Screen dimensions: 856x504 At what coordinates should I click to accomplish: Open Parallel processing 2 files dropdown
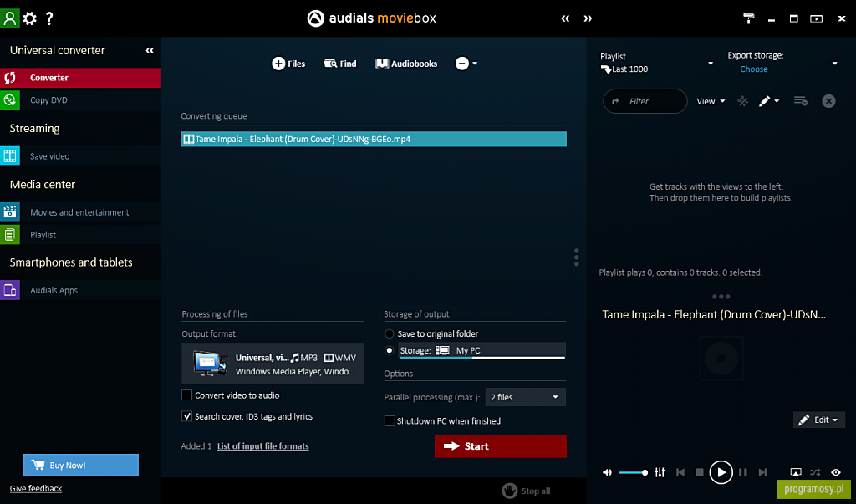click(525, 397)
